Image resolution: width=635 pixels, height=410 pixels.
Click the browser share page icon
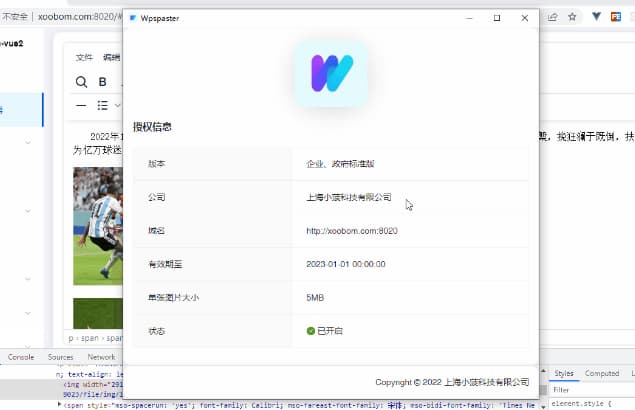click(x=552, y=17)
